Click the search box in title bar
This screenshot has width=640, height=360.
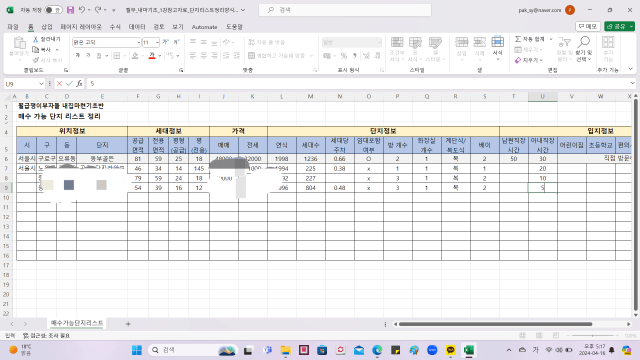coord(345,10)
